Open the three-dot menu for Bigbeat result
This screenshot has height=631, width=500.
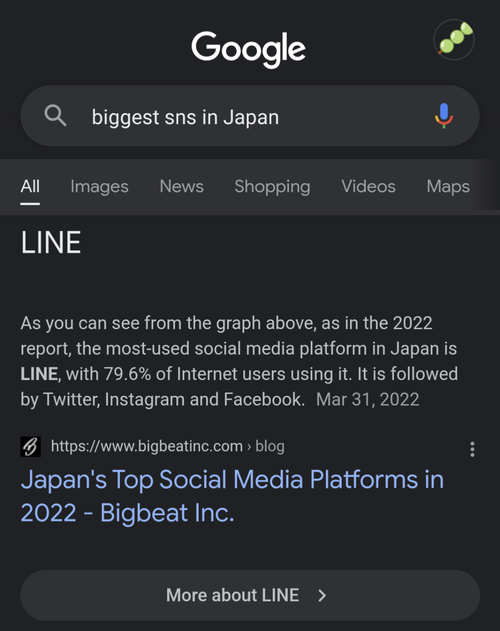(x=472, y=449)
